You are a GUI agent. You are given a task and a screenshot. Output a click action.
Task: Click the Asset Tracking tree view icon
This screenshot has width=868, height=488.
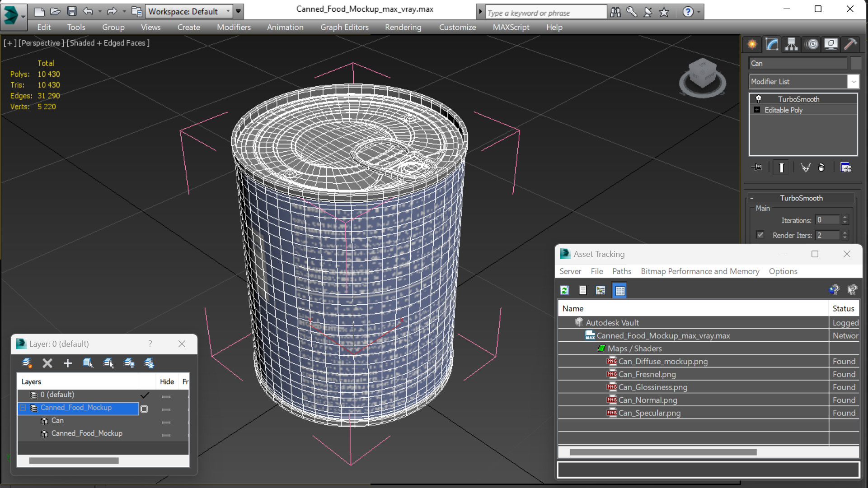(x=601, y=290)
